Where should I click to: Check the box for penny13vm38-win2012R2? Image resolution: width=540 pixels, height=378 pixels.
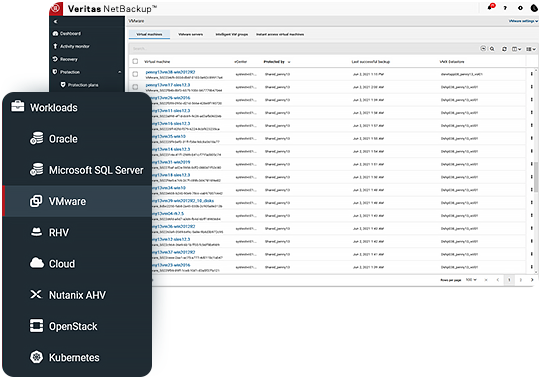point(135,74)
